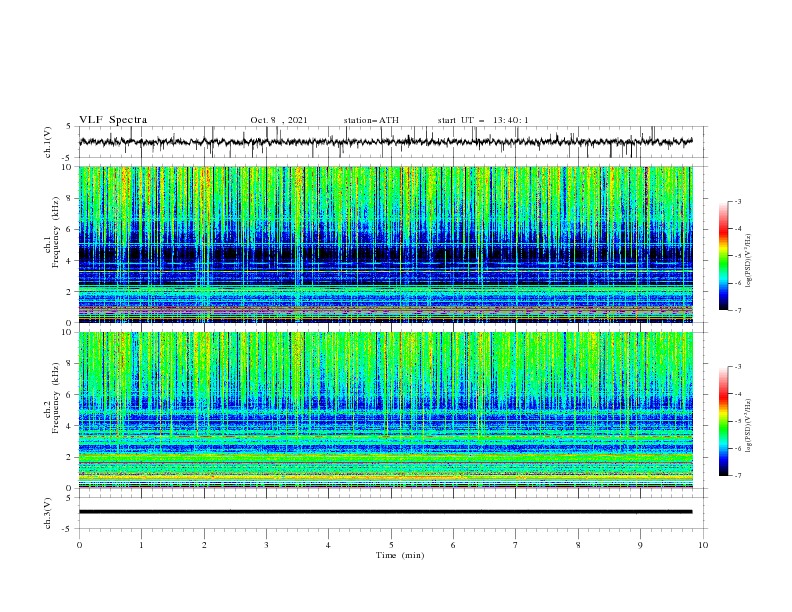The image size is (792, 612).
Task: Click the '-7' value on ch.2 color bar
Action: tap(738, 475)
